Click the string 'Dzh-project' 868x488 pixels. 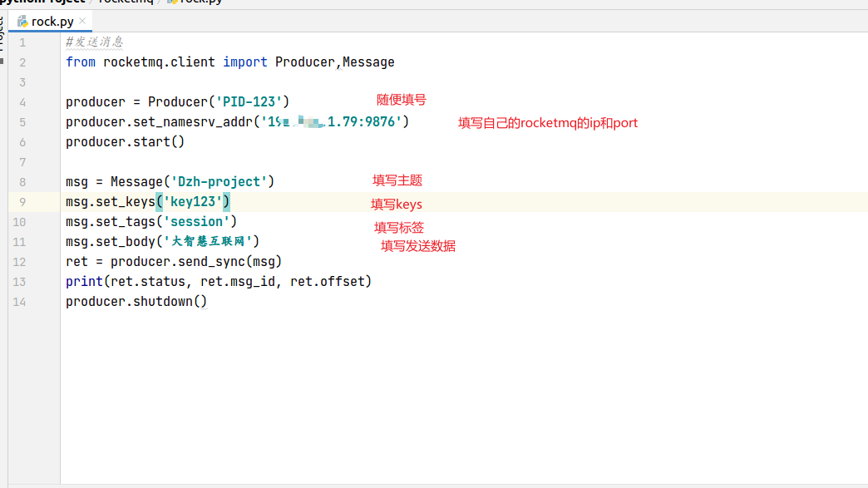pyautogui.click(x=219, y=181)
